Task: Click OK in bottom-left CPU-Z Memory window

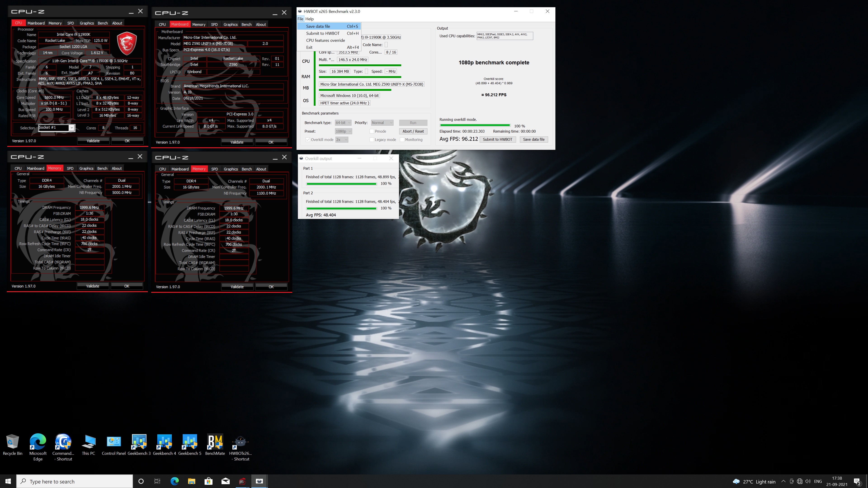Action: click(x=127, y=286)
